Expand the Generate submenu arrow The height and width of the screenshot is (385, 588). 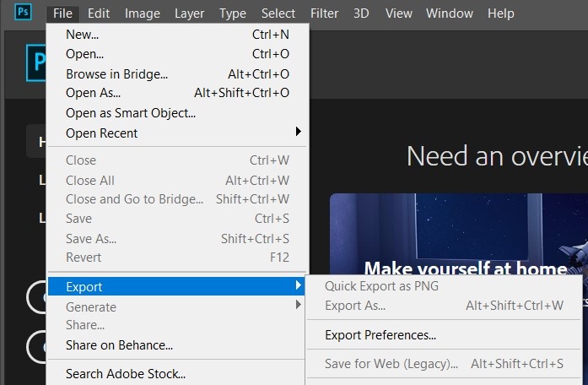click(x=298, y=306)
